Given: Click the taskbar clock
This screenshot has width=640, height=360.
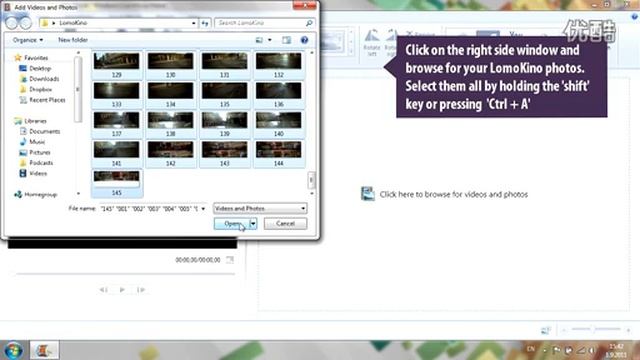Looking at the screenshot, I should [615, 350].
